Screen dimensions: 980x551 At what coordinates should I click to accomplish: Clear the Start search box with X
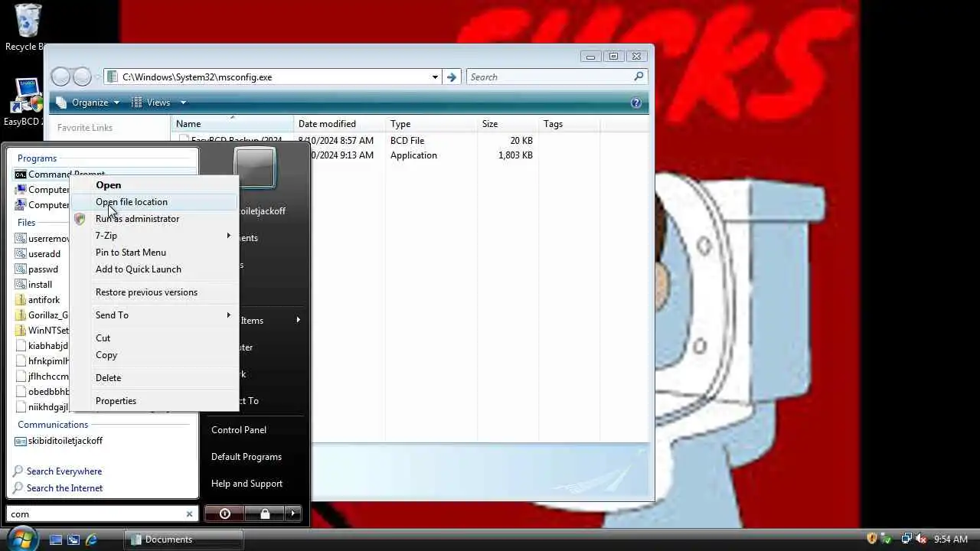[x=190, y=514]
